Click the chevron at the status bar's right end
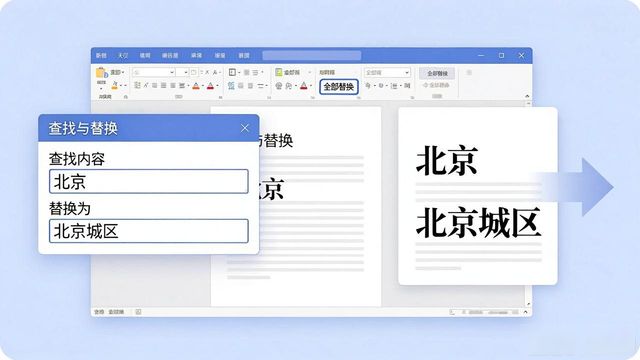640x360 pixels. coord(526,312)
